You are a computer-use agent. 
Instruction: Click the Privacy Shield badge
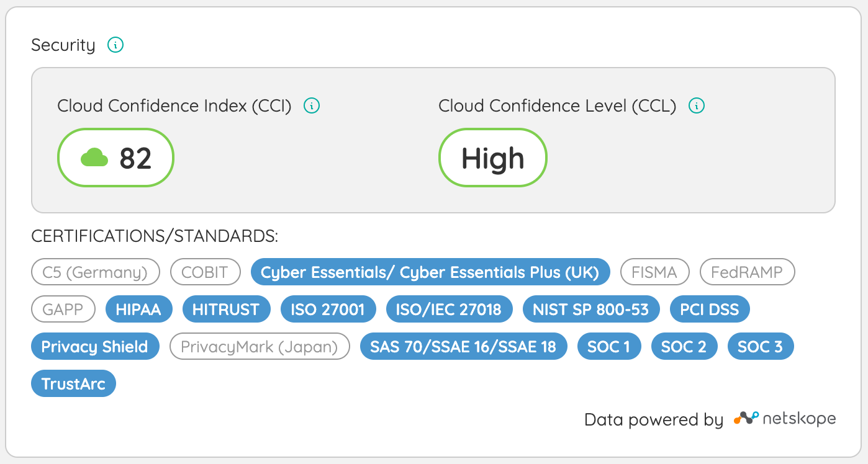point(95,346)
